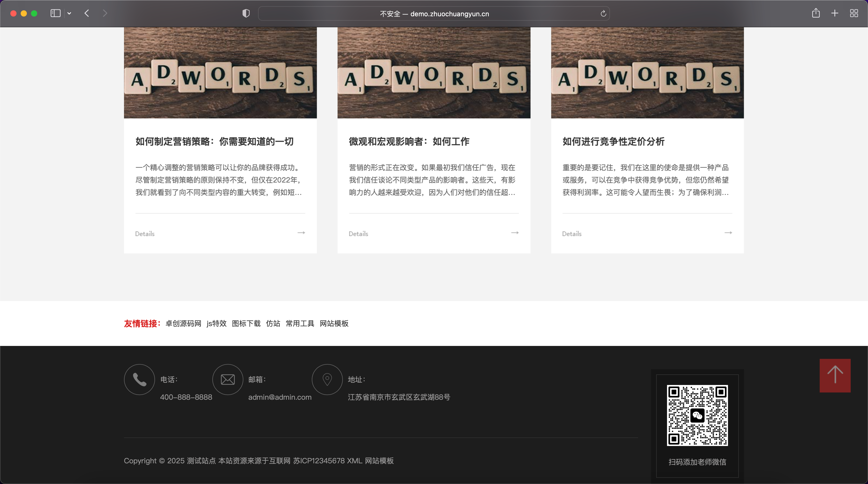The image size is (868, 484).
Task: Click the WeChat QR code image
Action: coord(697,415)
